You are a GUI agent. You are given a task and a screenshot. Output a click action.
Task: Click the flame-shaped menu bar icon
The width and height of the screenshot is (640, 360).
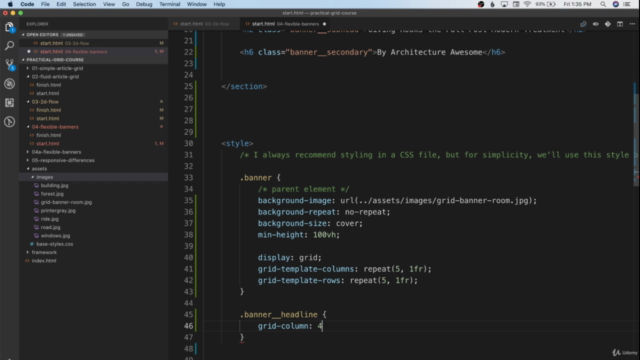[492, 4]
